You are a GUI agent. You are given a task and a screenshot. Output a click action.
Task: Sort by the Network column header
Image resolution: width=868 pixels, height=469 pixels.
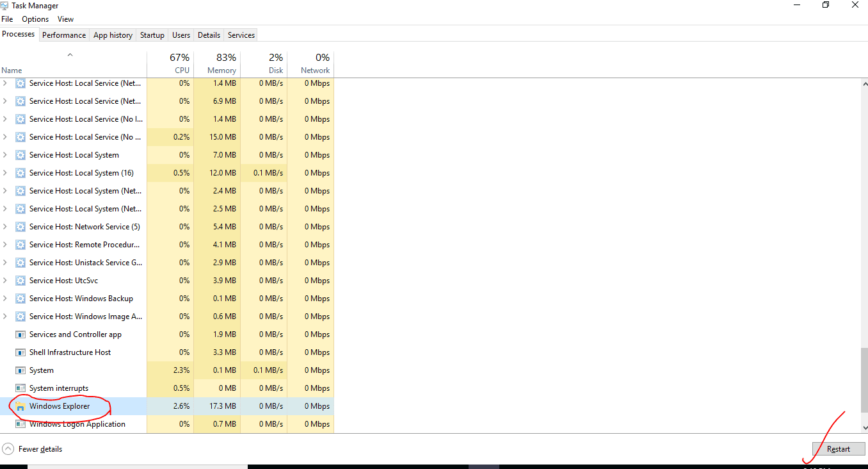[310, 63]
